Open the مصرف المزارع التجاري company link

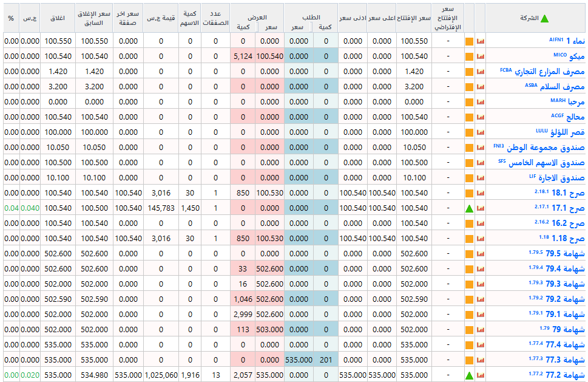pos(542,71)
